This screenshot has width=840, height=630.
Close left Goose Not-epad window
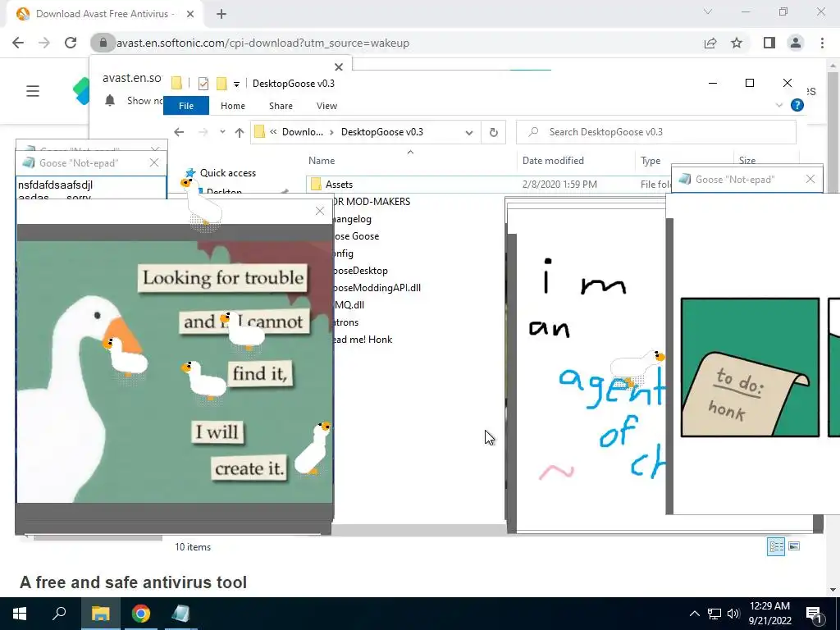pyautogui.click(x=153, y=163)
